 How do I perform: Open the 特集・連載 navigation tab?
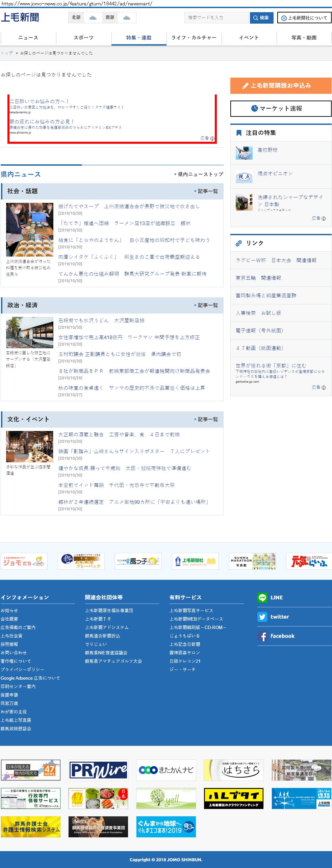pos(139,38)
